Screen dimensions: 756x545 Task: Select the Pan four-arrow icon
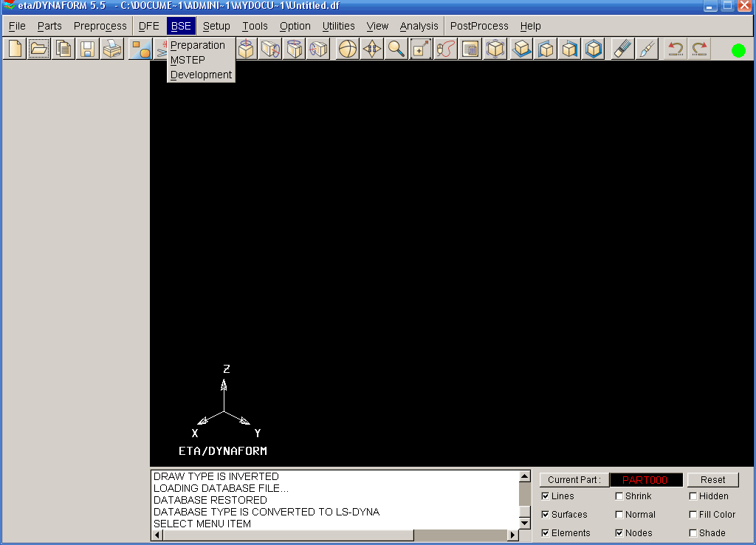[x=372, y=49]
